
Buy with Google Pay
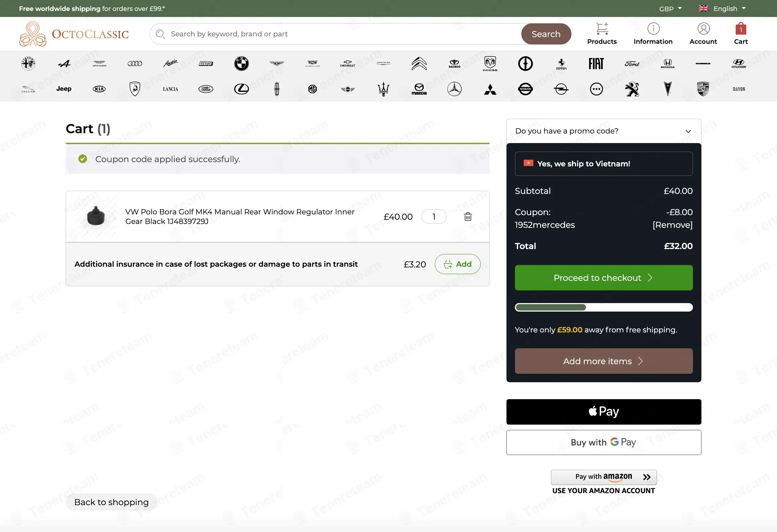604,442
